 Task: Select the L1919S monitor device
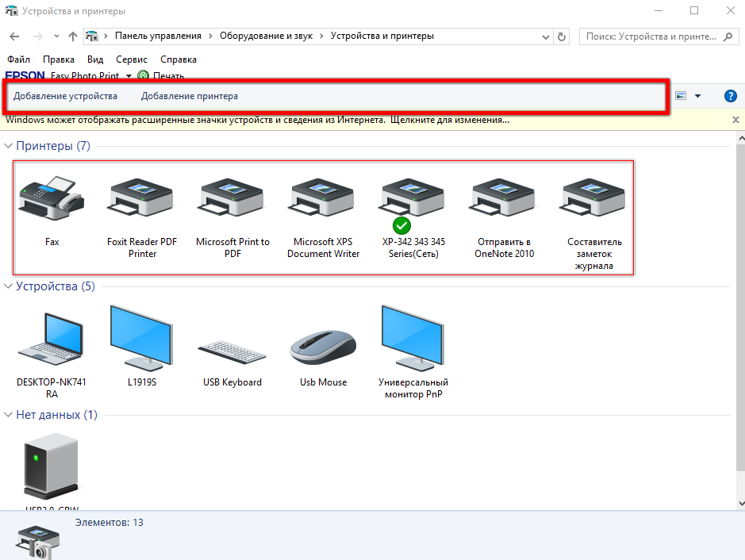click(141, 337)
